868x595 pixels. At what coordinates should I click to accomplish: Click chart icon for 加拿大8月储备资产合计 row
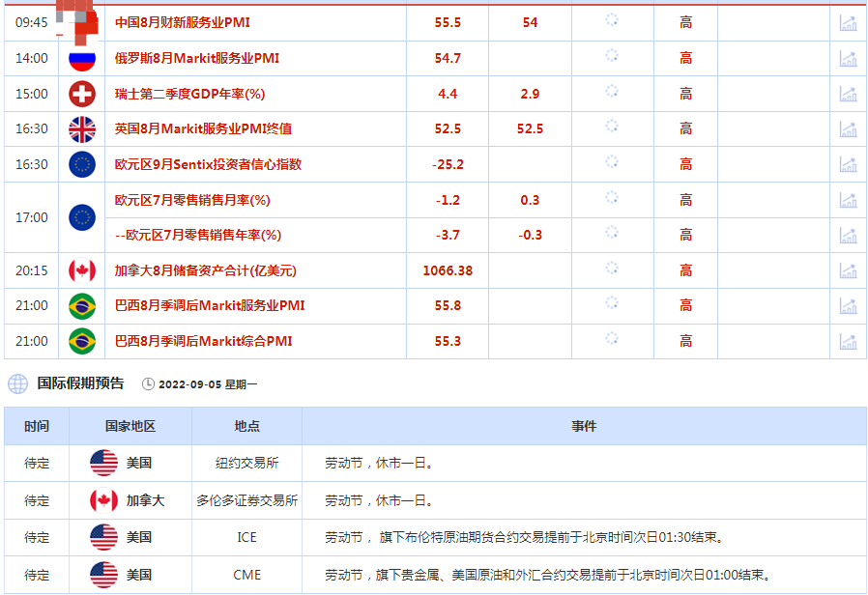pos(848,270)
